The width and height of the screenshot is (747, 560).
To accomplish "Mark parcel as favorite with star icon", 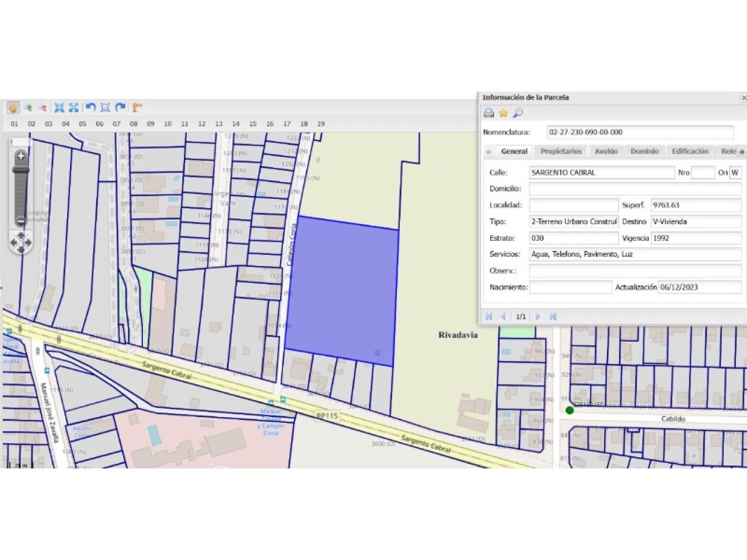I will click(x=503, y=113).
